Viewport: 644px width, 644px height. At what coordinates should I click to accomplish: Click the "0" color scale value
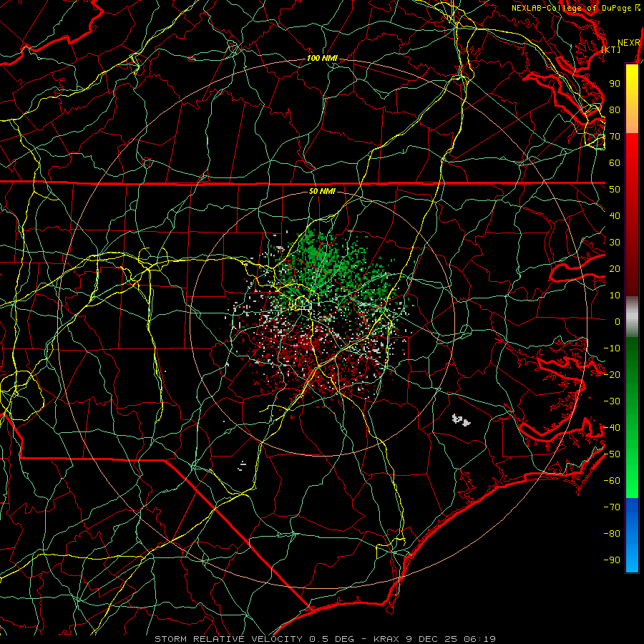618,322
